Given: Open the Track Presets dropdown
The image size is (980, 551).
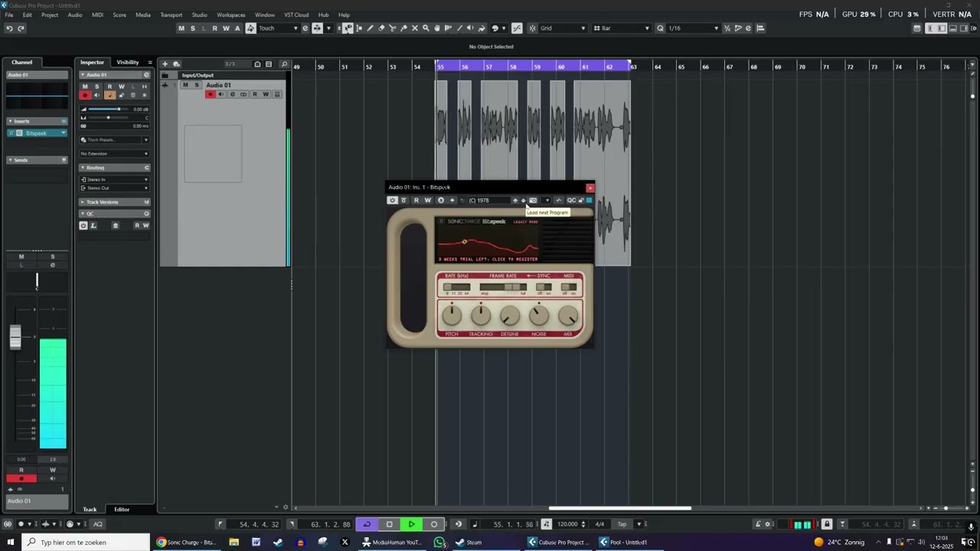Looking at the screenshot, I should pyautogui.click(x=115, y=140).
